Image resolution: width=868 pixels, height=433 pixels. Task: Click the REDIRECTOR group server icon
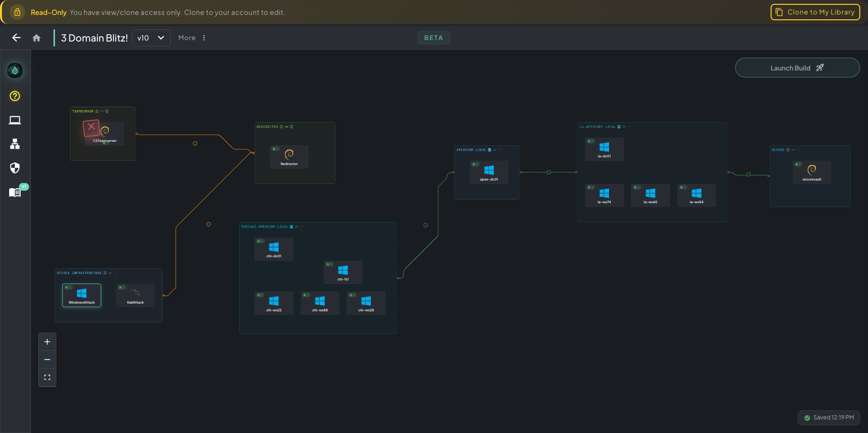point(281,127)
